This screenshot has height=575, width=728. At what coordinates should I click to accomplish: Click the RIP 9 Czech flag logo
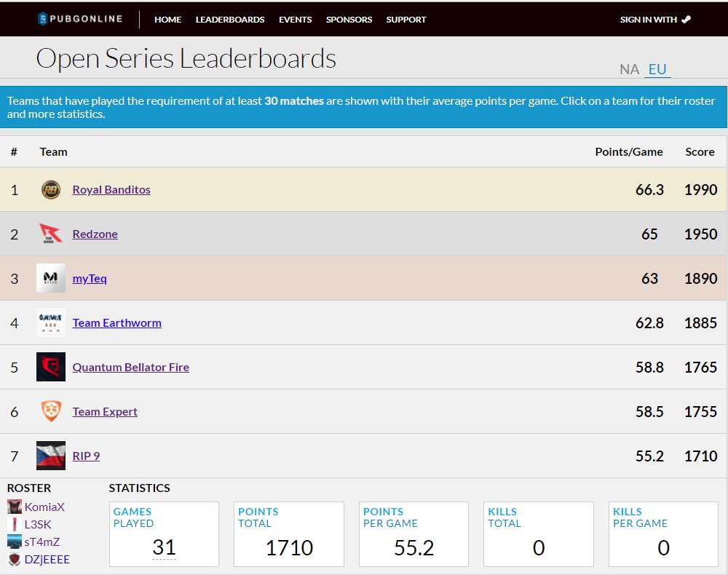(51, 456)
